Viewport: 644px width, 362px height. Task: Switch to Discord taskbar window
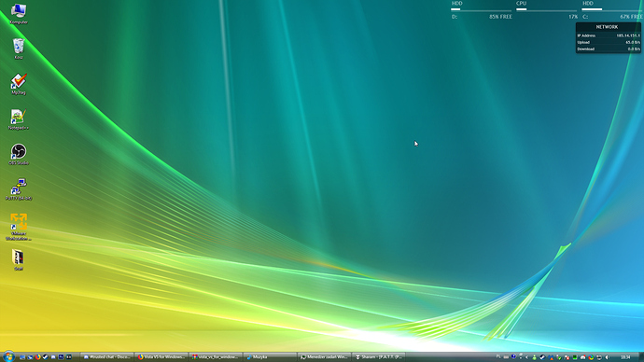point(107,357)
